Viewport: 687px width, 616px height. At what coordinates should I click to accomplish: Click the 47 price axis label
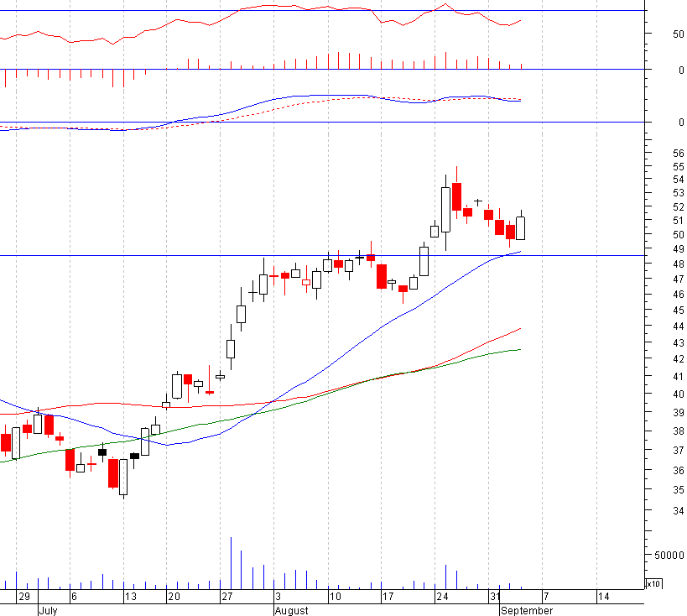(679, 279)
